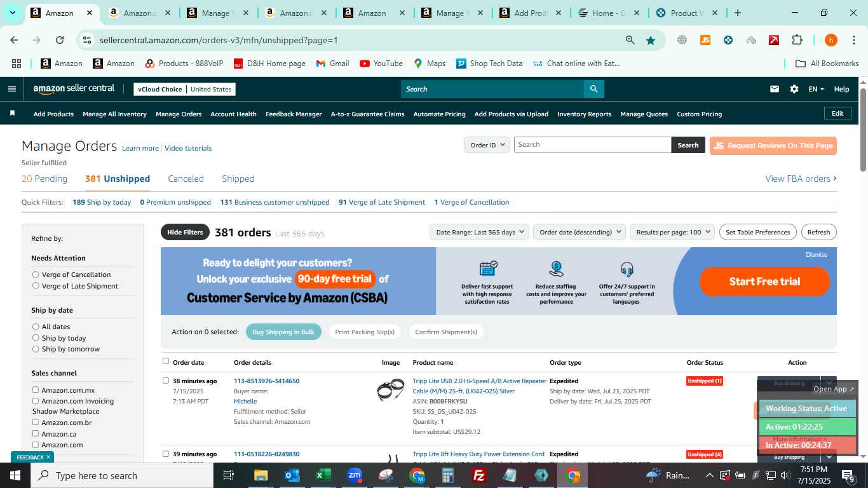Check the Amazon.com.mx sales channel

pyautogui.click(x=36, y=390)
